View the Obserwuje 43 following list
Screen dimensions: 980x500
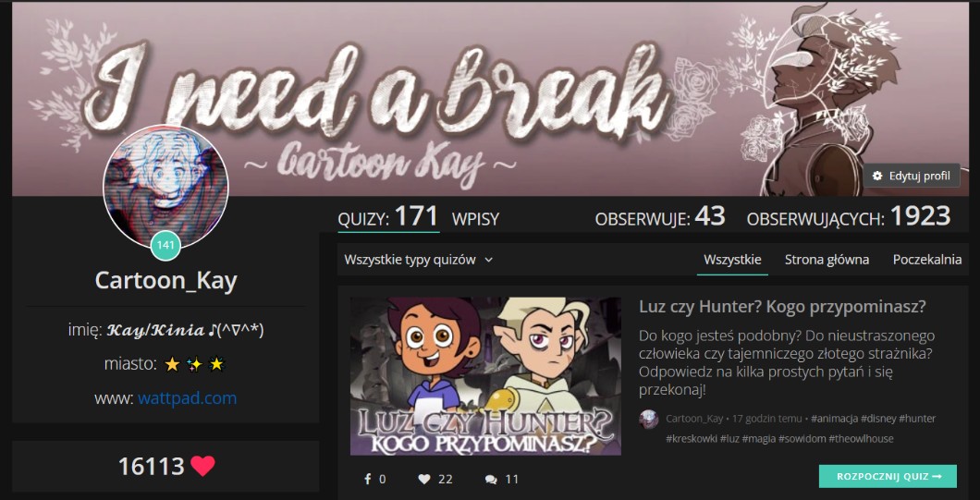pos(660,217)
